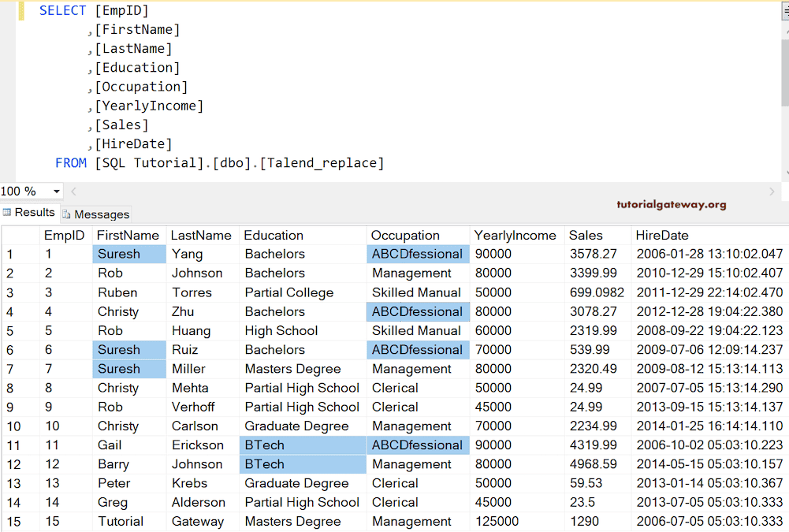
Task: Click the Gateway last name cell
Action: tap(203, 522)
